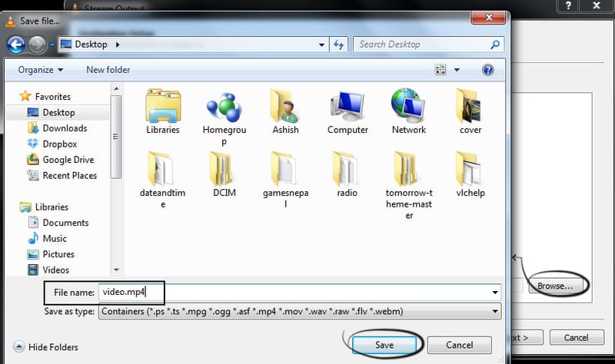
Task: Select the Computer icon
Action: click(347, 106)
